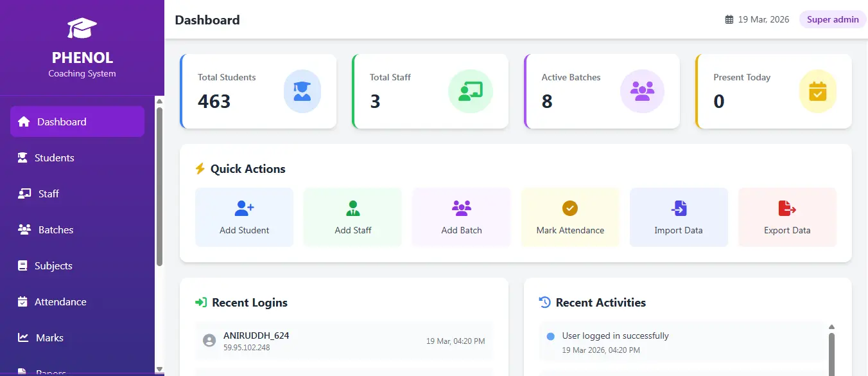Click the Add Staff green person icon
Image resolution: width=868 pixels, height=376 pixels.
pos(352,208)
